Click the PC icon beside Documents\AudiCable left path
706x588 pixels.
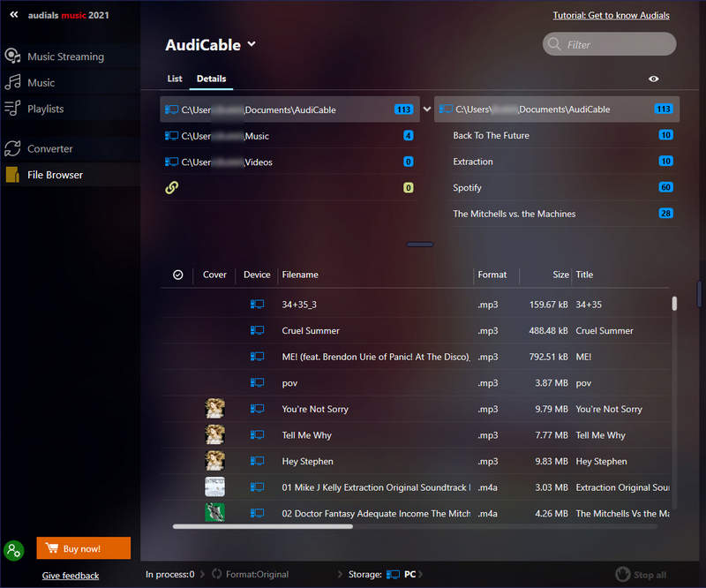[x=171, y=109]
